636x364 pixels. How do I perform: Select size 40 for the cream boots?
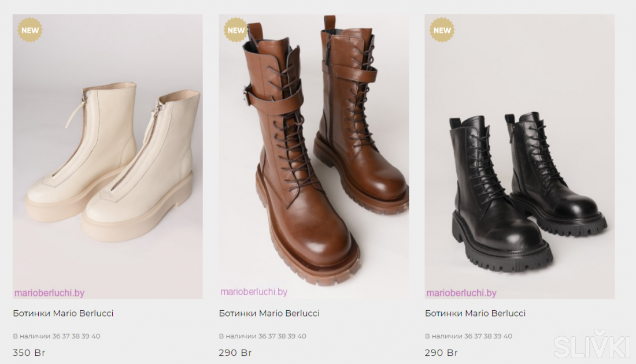96,336
